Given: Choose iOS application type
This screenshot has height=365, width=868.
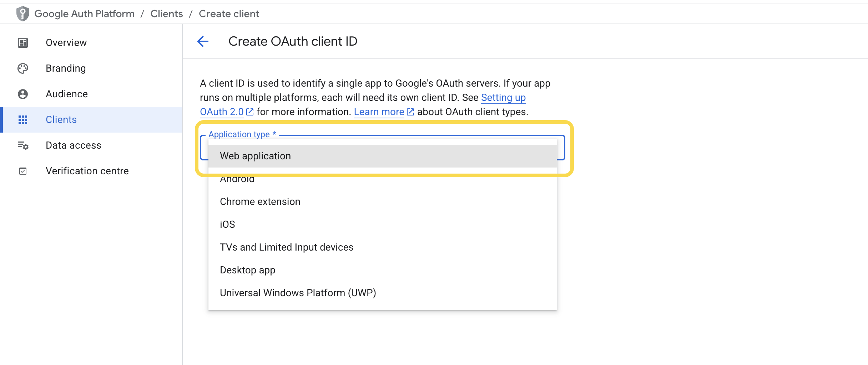Looking at the screenshot, I should [383, 225].
